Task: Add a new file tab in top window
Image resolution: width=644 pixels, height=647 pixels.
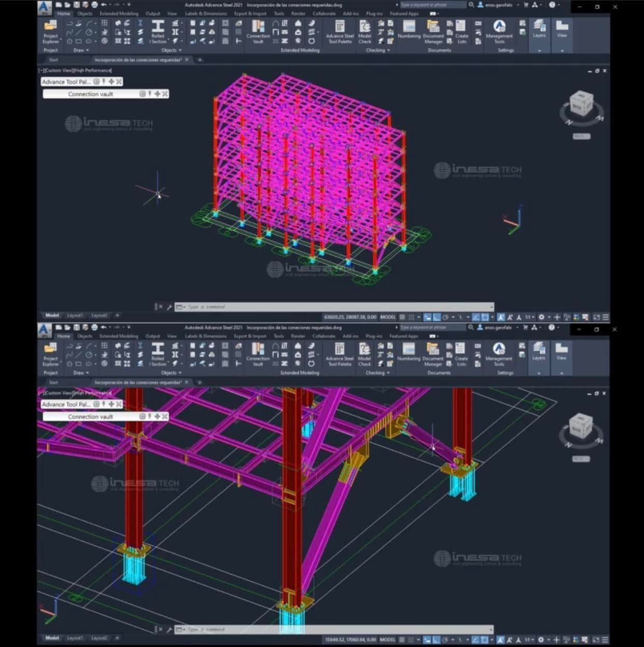Action: coord(200,60)
